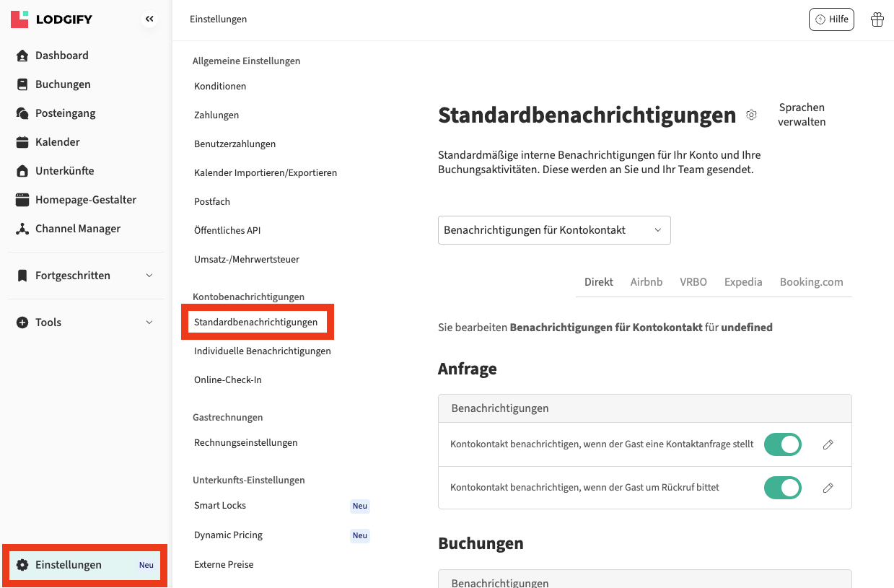Screen dimensions: 894x588
Task: Open Channel Manager from the sidebar
Action: point(77,229)
